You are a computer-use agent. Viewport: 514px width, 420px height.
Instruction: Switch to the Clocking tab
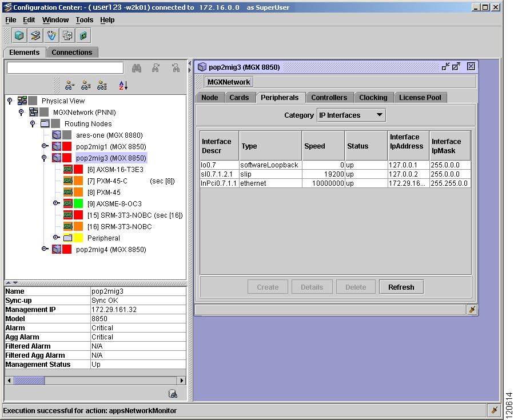point(373,98)
